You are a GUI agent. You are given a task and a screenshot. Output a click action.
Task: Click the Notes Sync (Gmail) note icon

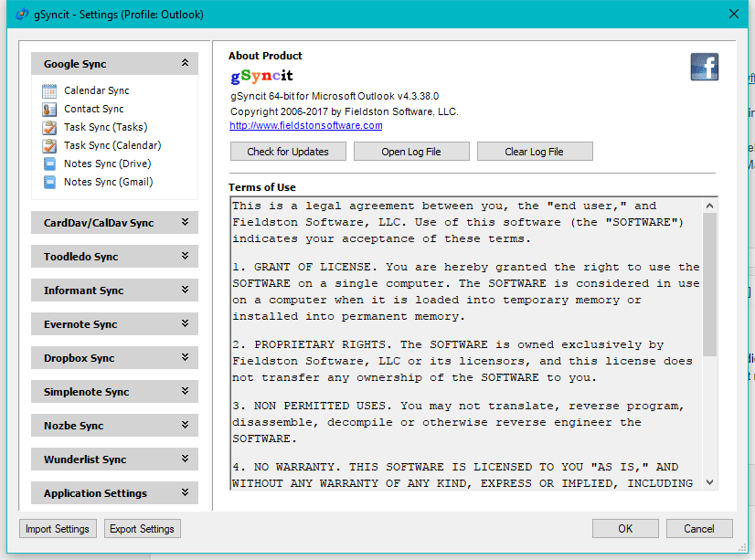coord(49,183)
